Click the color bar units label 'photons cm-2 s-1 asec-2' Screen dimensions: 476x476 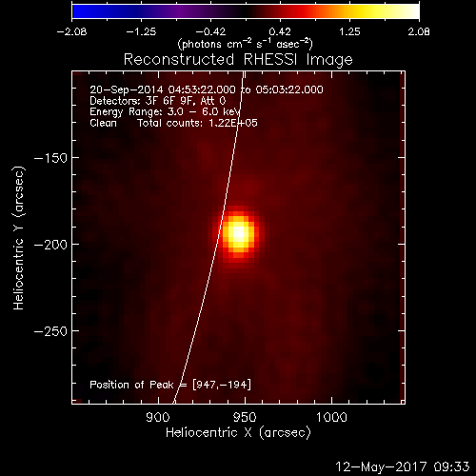[246, 44]
